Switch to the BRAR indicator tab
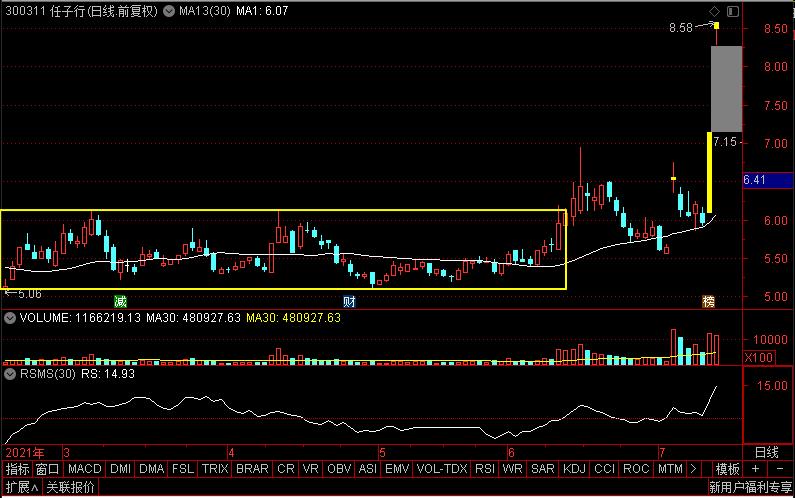The image size is (795, 498). coord(252,469)
